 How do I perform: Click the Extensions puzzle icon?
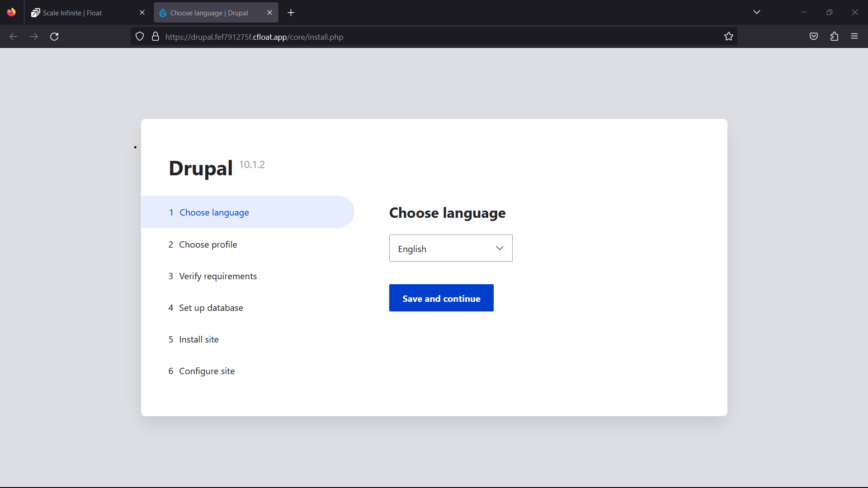pos(834,37)
